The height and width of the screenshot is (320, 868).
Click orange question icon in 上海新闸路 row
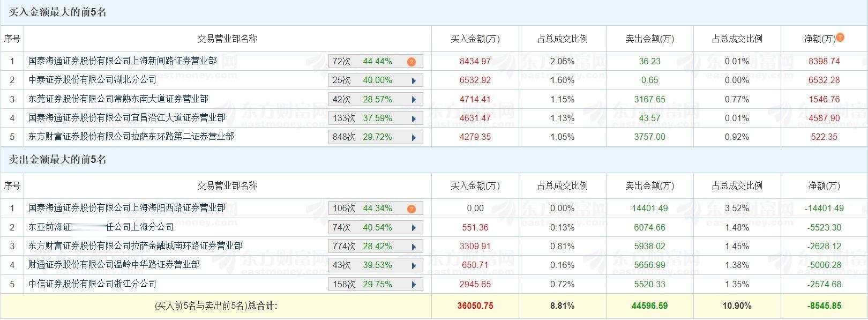tap(411, 62)
